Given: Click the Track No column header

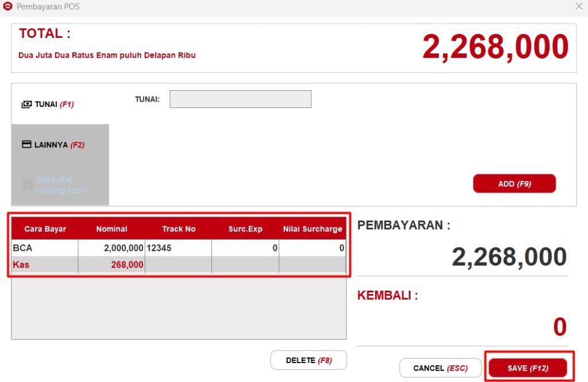Looking at the screenshot, I should 179,229.
